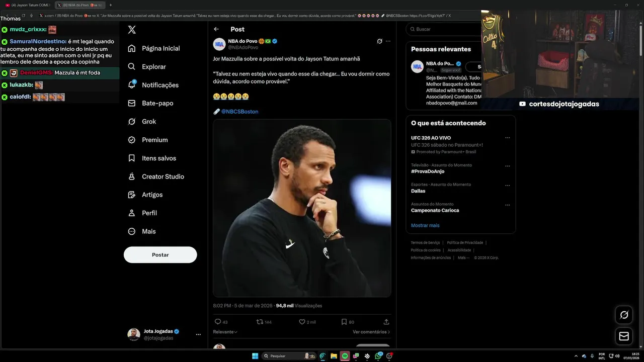Open the Jota Jogadas account options menu
This screenshot has height=362, width=644.
198,334
